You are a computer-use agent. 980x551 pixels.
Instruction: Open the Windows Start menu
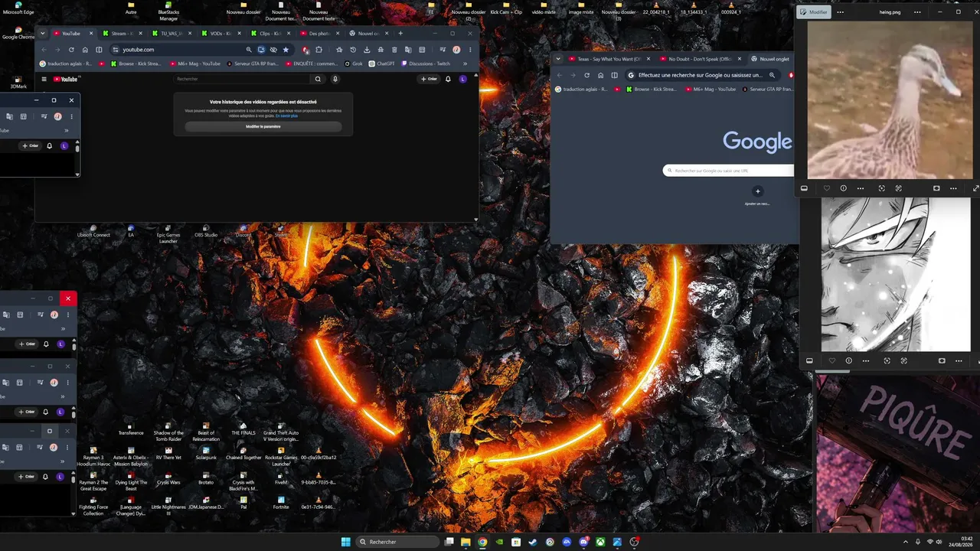345,542
